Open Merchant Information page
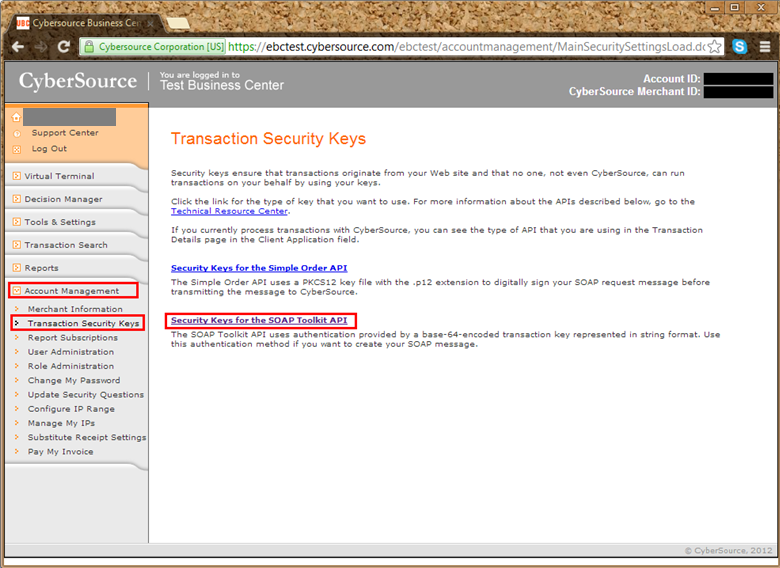The image size is (780, 568). [75, 309]
